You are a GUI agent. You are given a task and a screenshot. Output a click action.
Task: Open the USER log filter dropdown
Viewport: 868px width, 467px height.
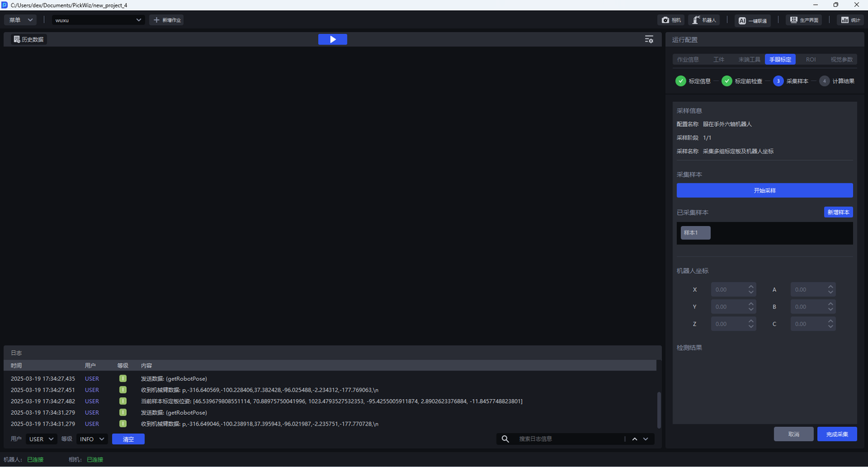(x=41, y=439)
